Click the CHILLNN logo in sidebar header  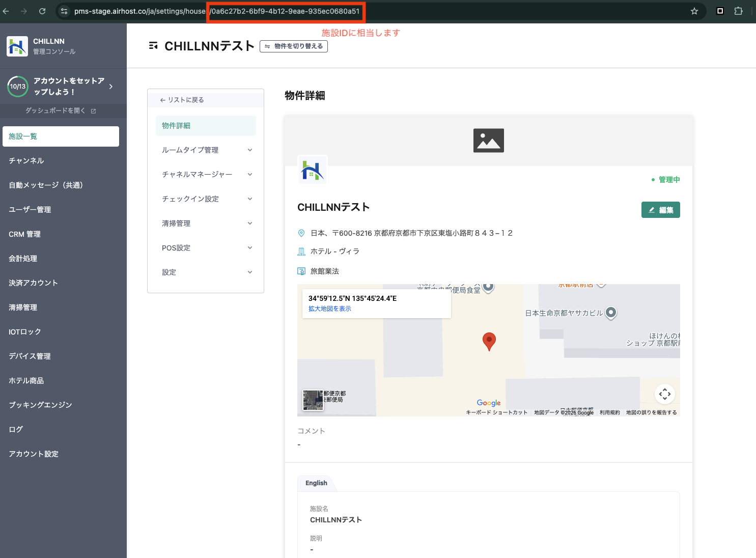tap(17, 46)
